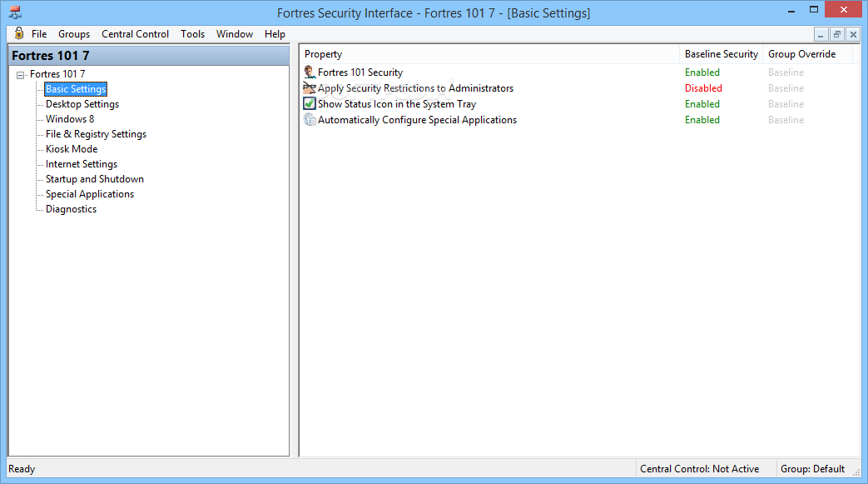Restore the inner Basic Settings child window
This screenshot has height=484, width=868.
837,34
